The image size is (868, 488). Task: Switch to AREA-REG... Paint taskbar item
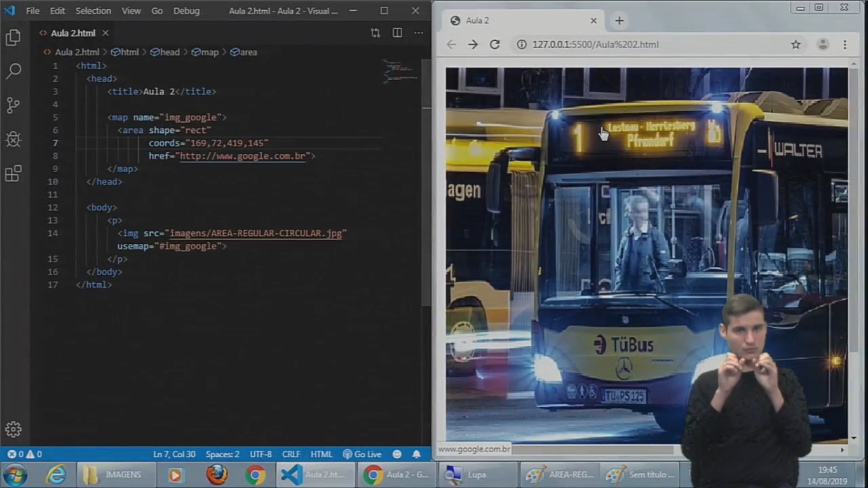(x=559, y=475)
